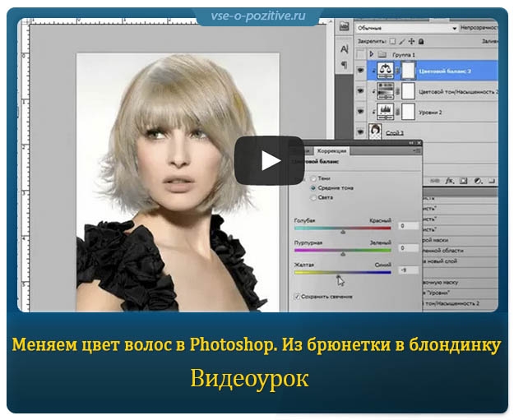Expand the Группа 1 layer group
This screenshot has height=420, width=514.
coord(372,54)
